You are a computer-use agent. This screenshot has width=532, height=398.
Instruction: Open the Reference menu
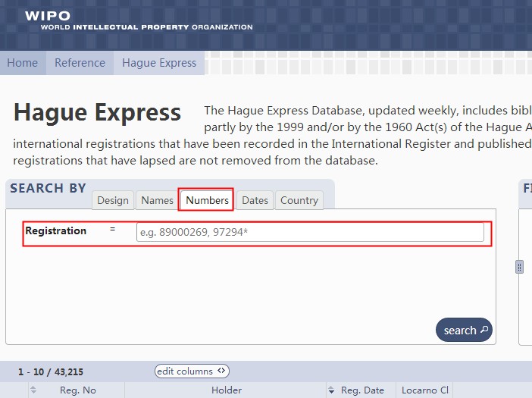click(80, 63)
